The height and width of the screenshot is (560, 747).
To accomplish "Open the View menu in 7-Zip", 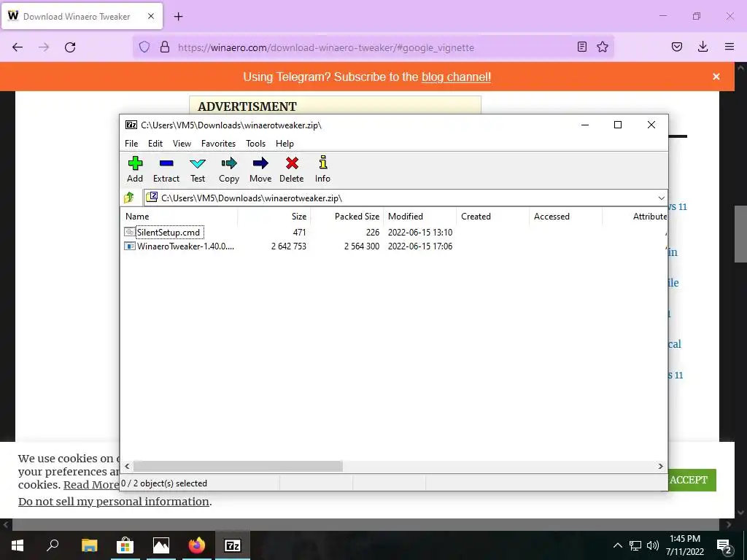I will [x=182, y=144].
